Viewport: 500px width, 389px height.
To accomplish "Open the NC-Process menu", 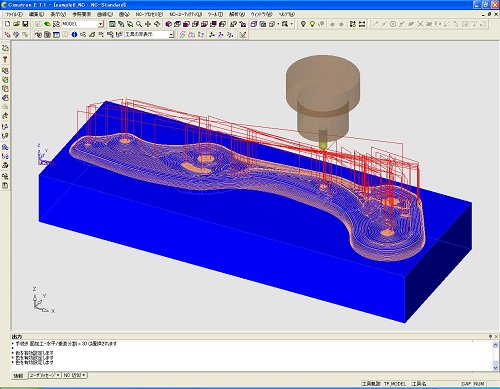I will pos(149,14).
